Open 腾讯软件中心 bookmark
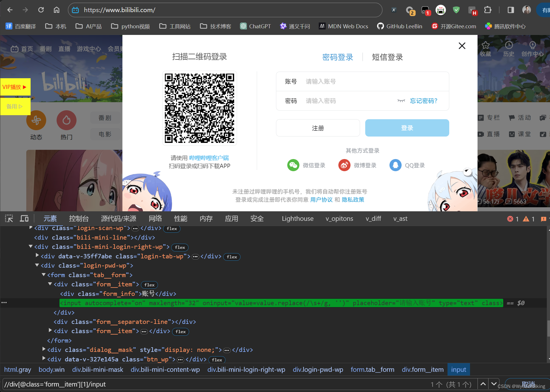 505,26
